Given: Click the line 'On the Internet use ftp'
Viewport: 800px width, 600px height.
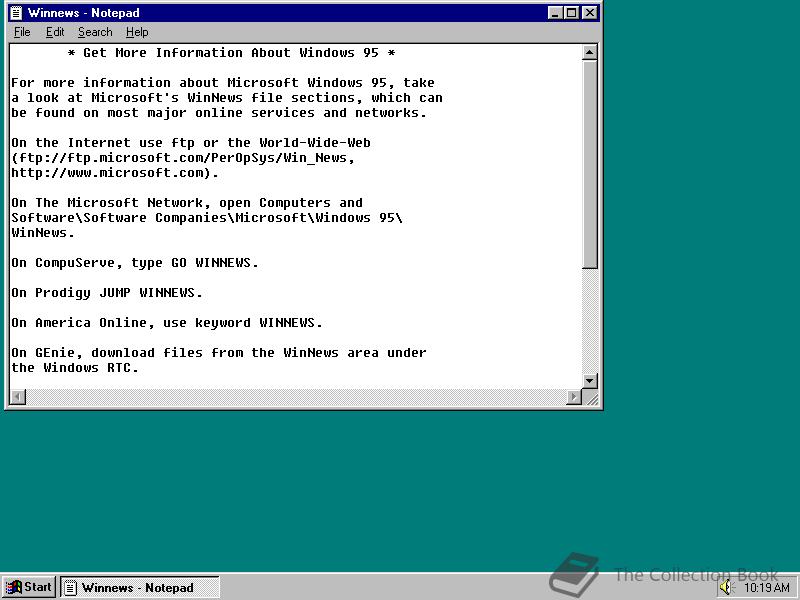Looking at the screenshot, I should pyautogui.click(x=191, y=143).
